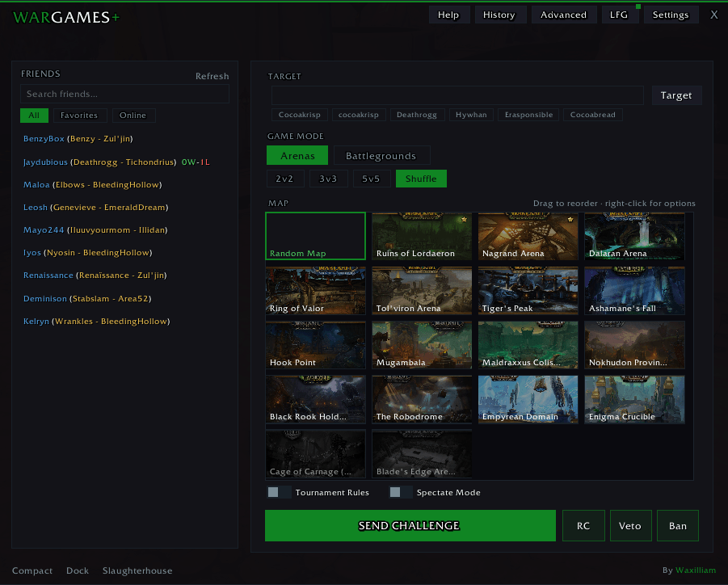Select the Shuffle bracket
Image resolution: width=728 pixels, height=585 pixels.
[421, 179]
